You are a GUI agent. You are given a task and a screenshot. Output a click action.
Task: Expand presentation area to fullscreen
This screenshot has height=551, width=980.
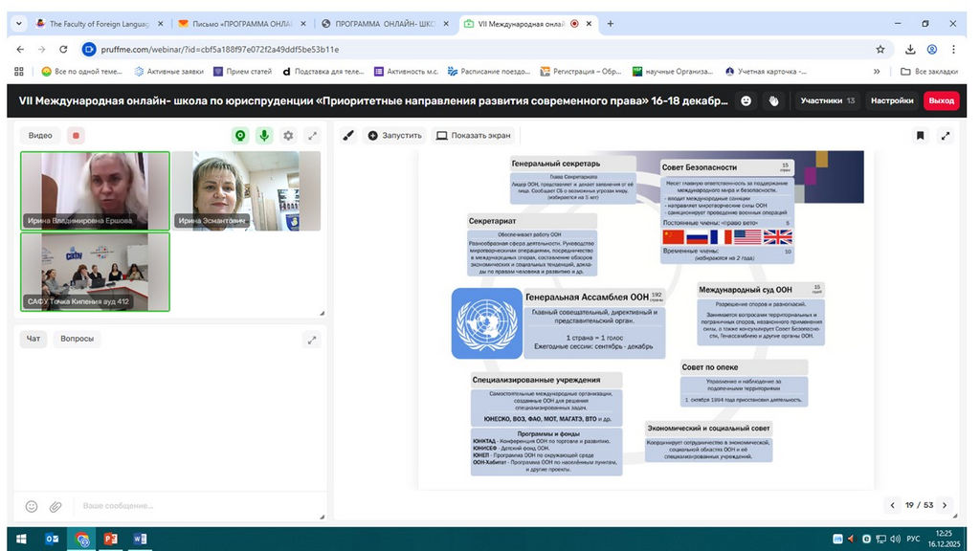946,136
